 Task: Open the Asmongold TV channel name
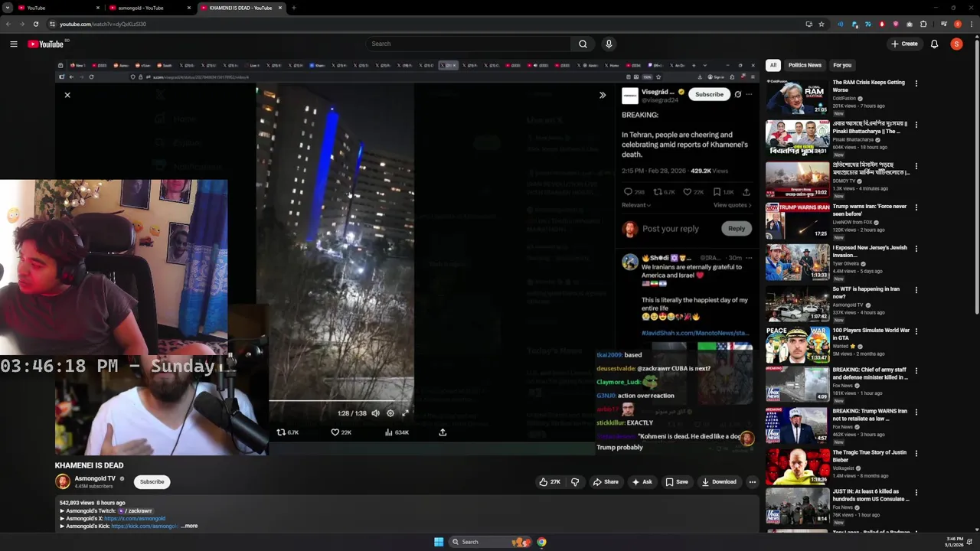(95, 478)
